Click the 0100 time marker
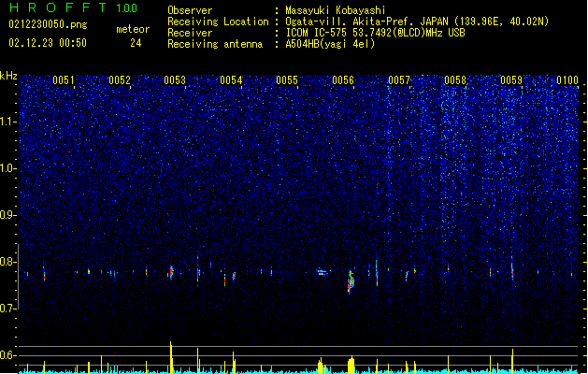This screenshot has width=588, height=374. click(x=567, y=80)
